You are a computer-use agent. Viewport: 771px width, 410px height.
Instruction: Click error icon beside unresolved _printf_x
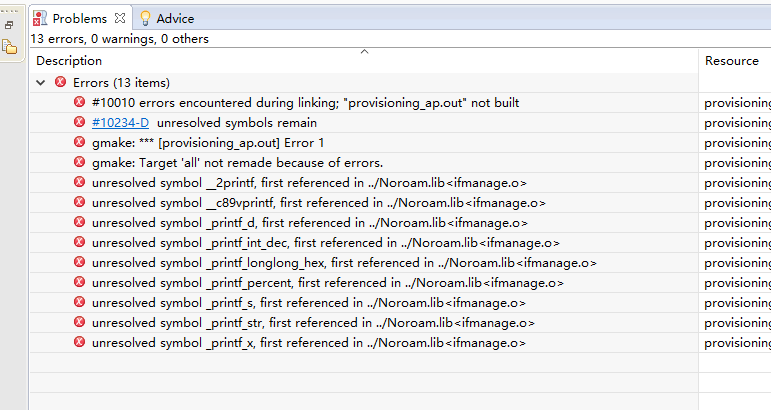[x=80, y=342]
